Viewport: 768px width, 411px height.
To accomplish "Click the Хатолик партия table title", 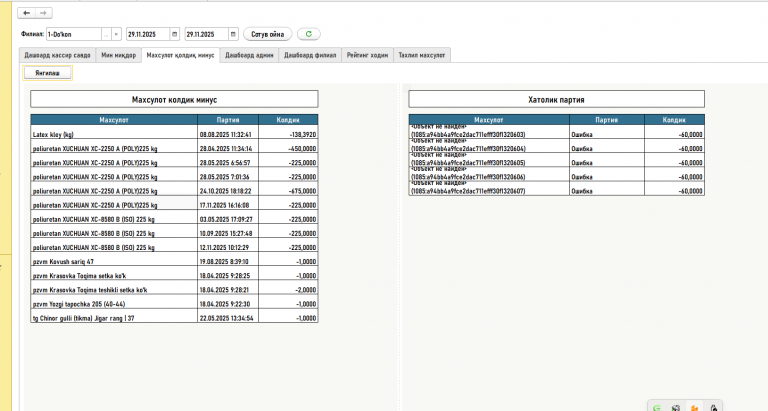I will pyautogui.click(x=556, y=99).
